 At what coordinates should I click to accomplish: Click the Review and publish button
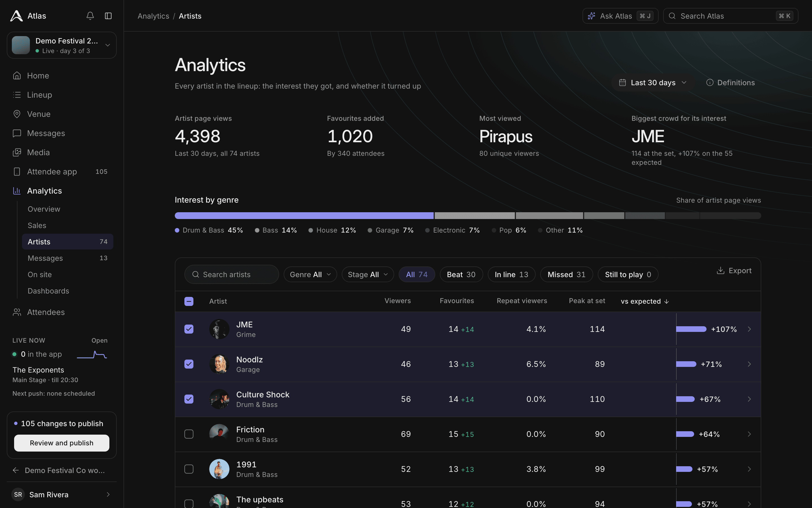[62, 443]
